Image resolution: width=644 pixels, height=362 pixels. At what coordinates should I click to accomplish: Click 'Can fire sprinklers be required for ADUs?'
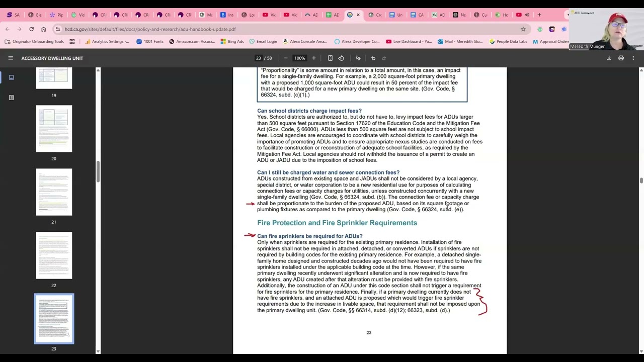[x=309, y=236]
